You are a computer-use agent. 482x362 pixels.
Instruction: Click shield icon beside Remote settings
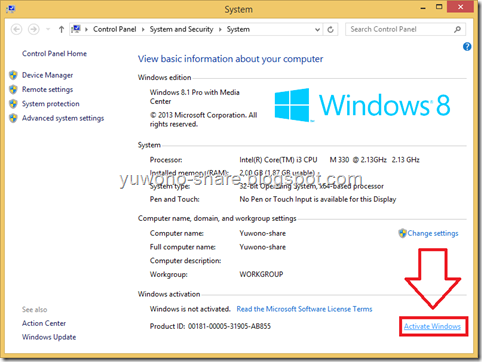(13, 89)
